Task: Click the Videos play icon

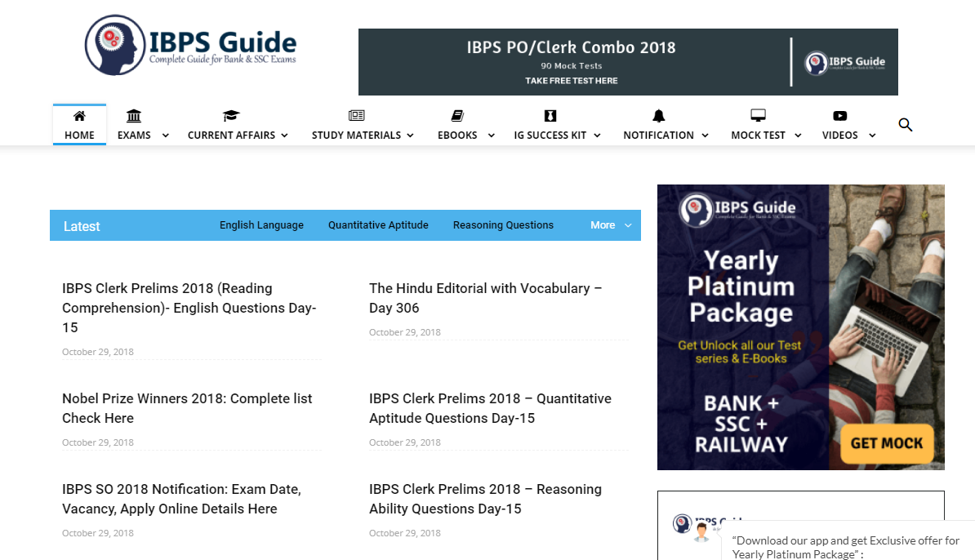Action: (840, 116)
